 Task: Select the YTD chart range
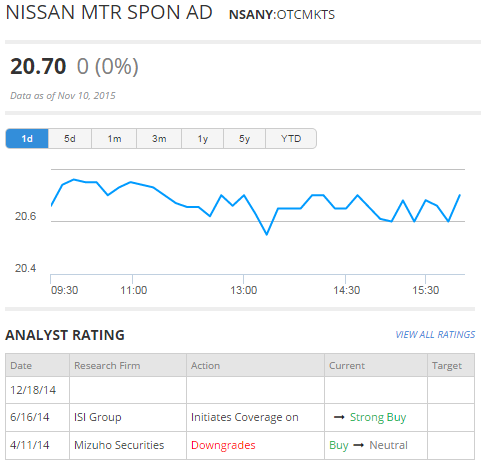coord(291,138)
